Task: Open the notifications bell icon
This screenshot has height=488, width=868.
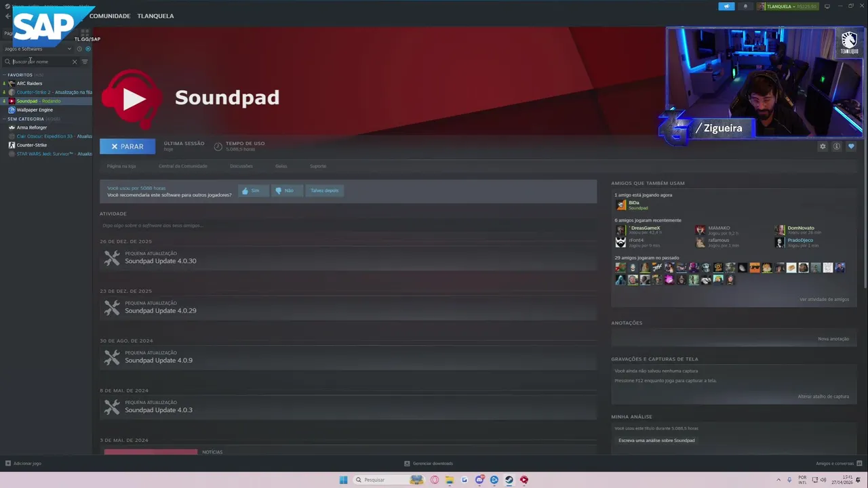Action: click(x=745, y=6)
